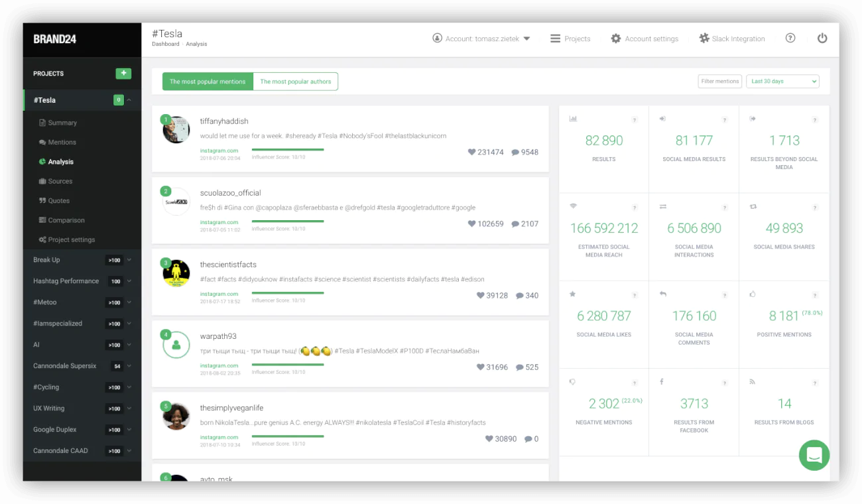862x504 pixels.
Task: Open the Account: tomasz.zietek dropdown
Action: 481,38
